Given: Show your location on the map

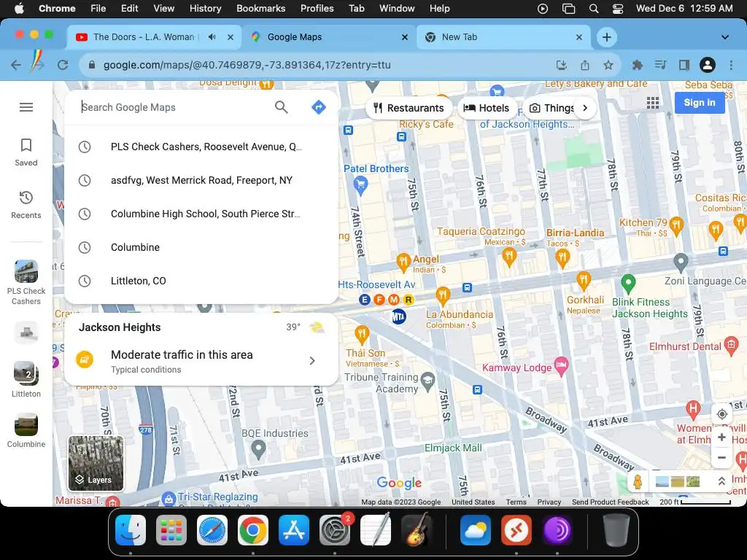Looking at the screenshot, I should pyautogui.click(x=721, y=414).
